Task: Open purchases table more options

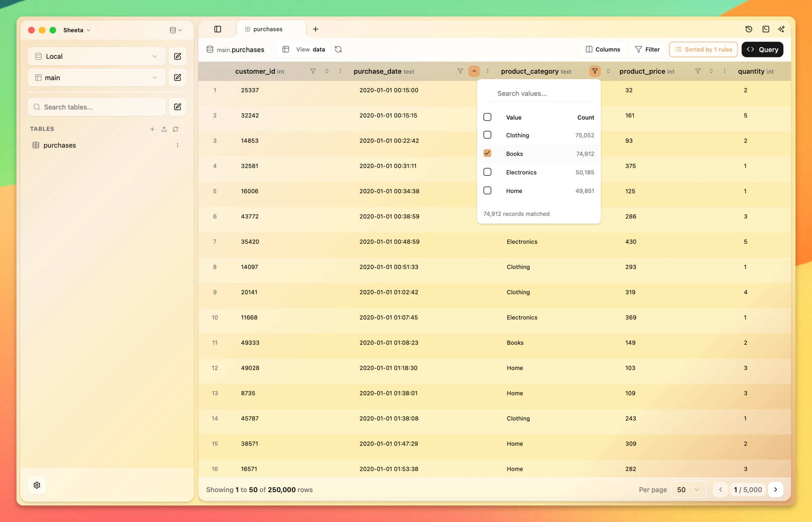Action: point(178,145)
